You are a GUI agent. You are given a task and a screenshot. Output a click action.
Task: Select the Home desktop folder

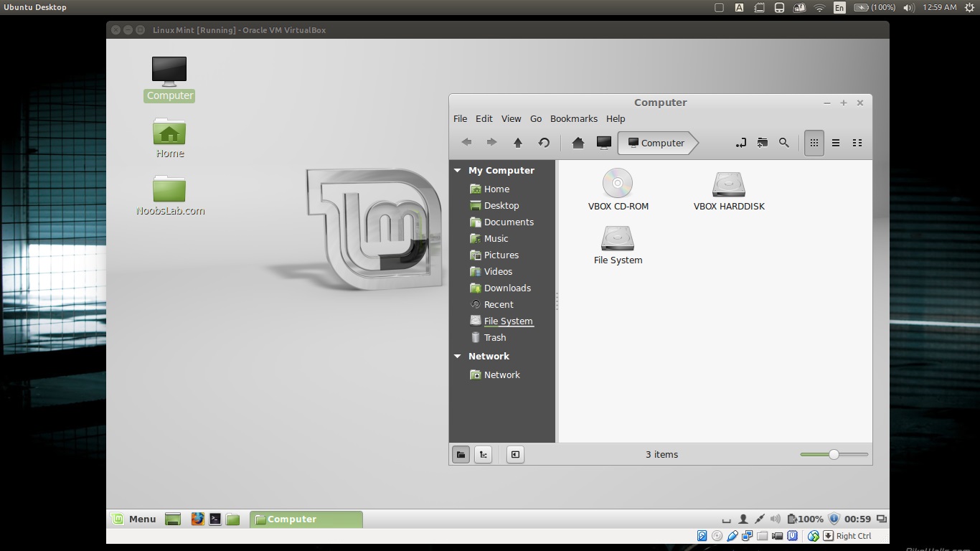[x=169, y=138]
